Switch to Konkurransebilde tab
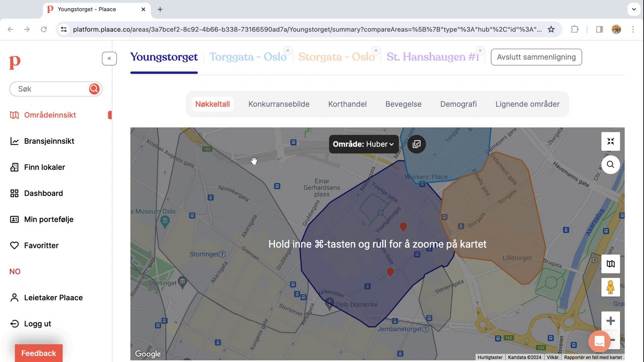Viewport: 644px width, 362px height. point(279,104)
